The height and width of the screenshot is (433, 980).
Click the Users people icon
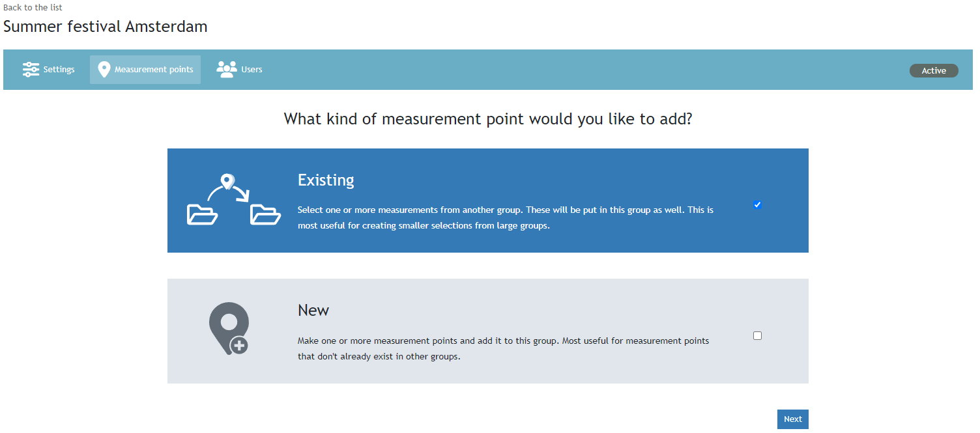tap(227, 70)
